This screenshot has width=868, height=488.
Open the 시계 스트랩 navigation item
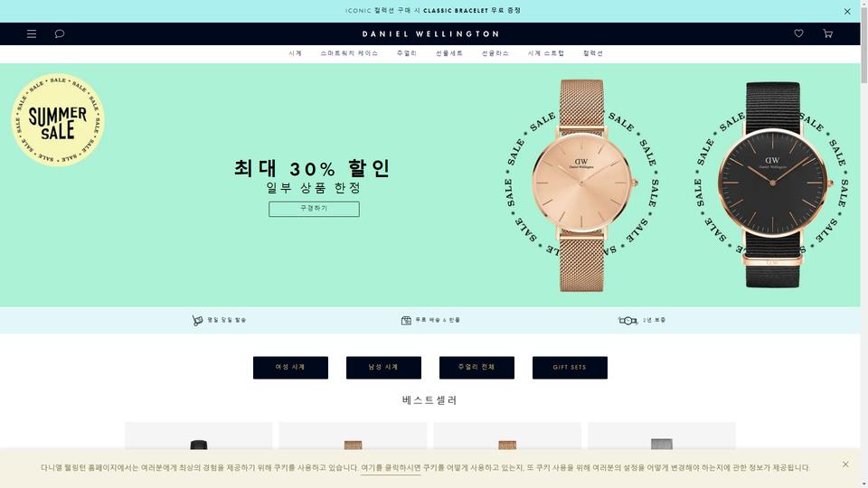(x=546, y=53)
